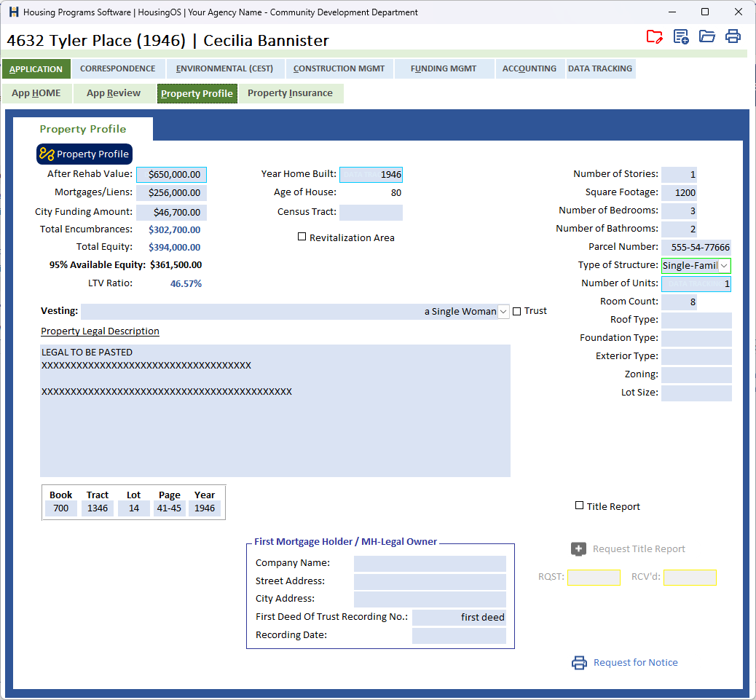This screenshot has width=756, height=700.
Task: Click the HousingOS app logo icon
Action: click(x=14, y=12)
